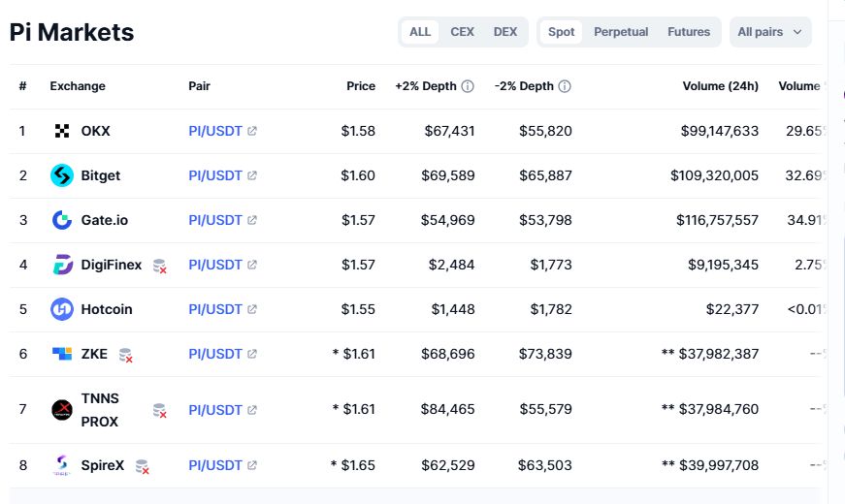
Task: Open the SpireX PI/USDT pair link
Action: [x=215, y=465]
